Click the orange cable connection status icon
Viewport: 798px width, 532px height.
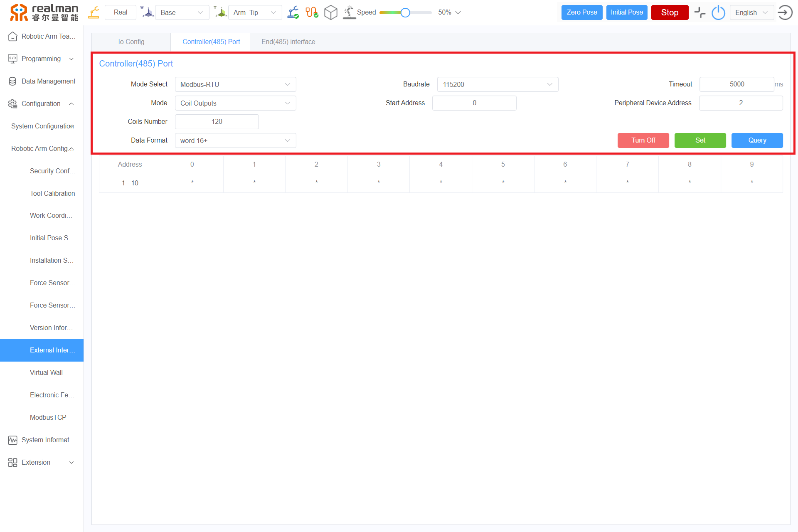312,12
